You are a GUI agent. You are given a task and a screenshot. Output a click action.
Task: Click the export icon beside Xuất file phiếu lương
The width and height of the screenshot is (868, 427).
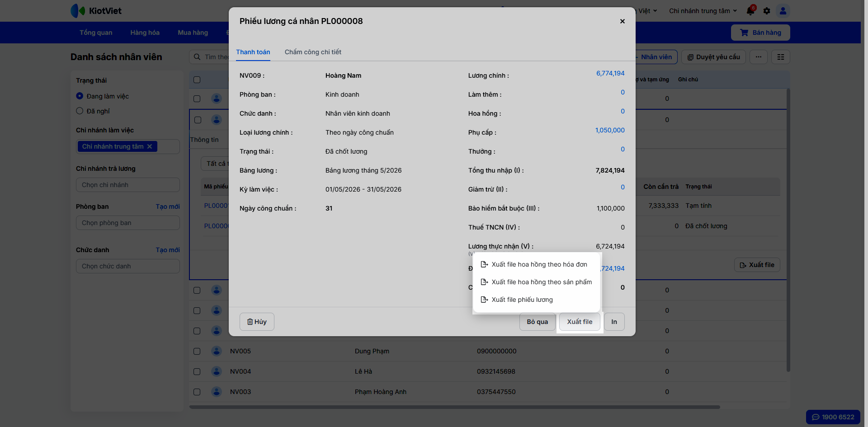[x=484, y=300]
